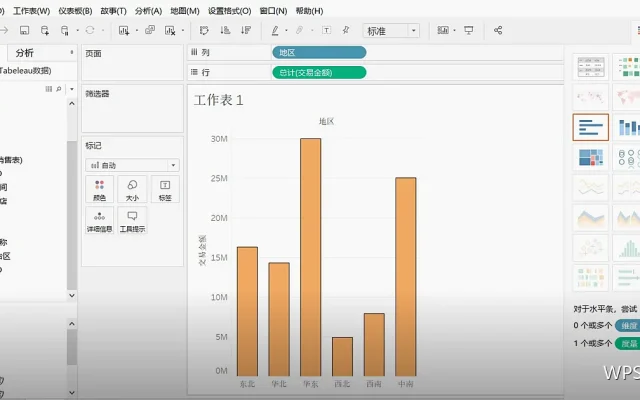Viewport: 640px width, 400px height.
Task: Open the 仪表板(B) menu
Action: tap(75, 11)
